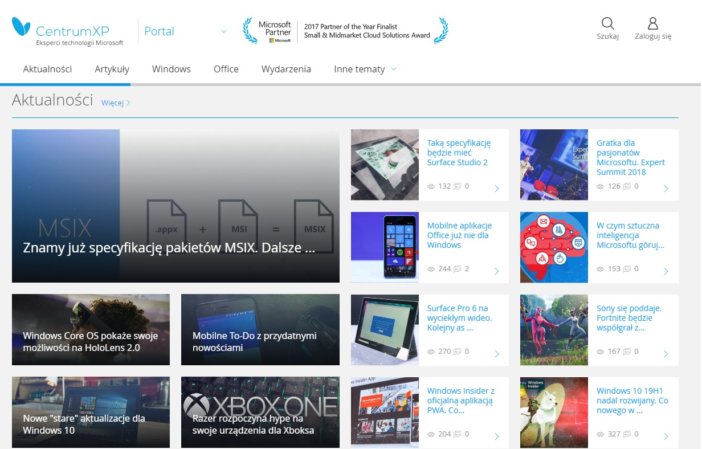702x449 pixels.
Task: Open the Wydarzenia tab
Action: pos(286,69)
